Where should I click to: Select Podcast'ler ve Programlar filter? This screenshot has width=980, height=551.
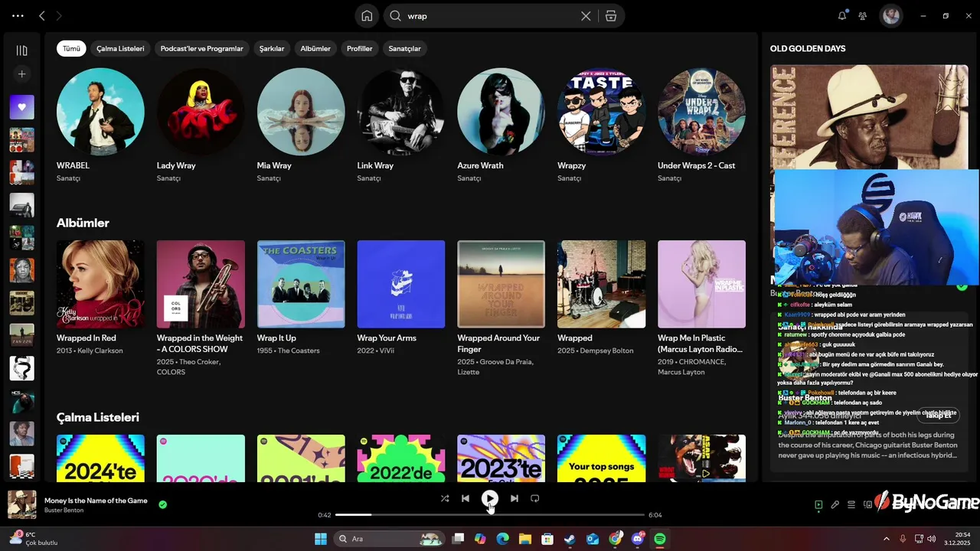pos(201,48)
